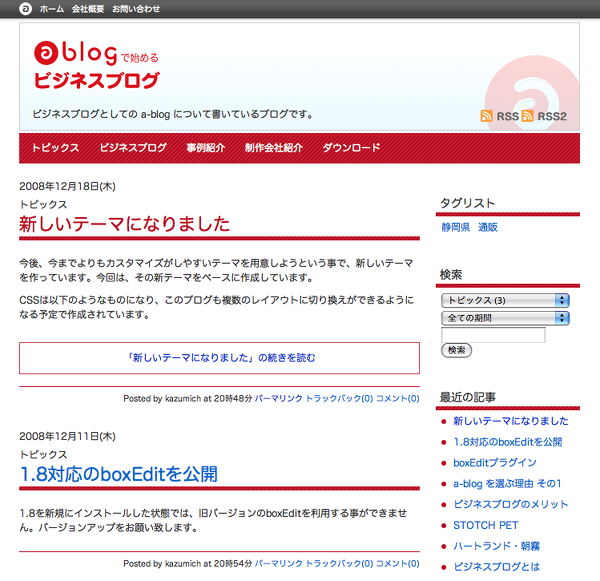The height and width of the screenshot is (581, 600).
Task: Focus the search keyword input field
Action: 493,335
